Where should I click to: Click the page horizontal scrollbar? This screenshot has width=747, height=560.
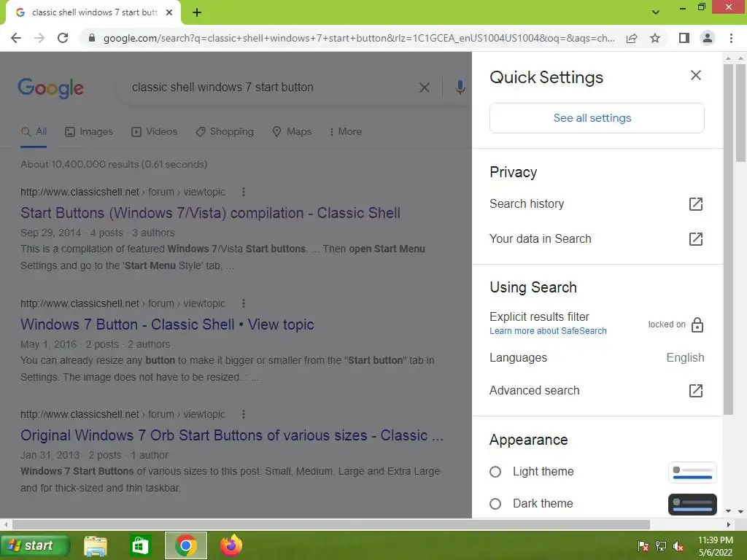pos(331,524)
